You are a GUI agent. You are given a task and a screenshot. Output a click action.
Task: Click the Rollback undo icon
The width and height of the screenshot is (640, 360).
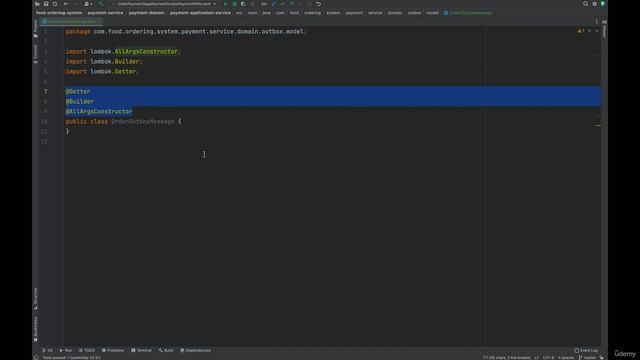319,4
